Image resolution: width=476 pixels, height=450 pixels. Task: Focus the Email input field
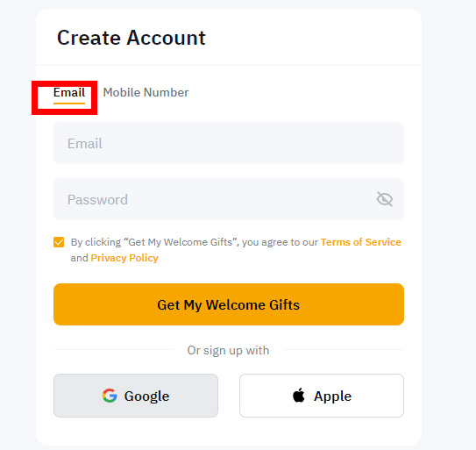click(x=229, y=143)
